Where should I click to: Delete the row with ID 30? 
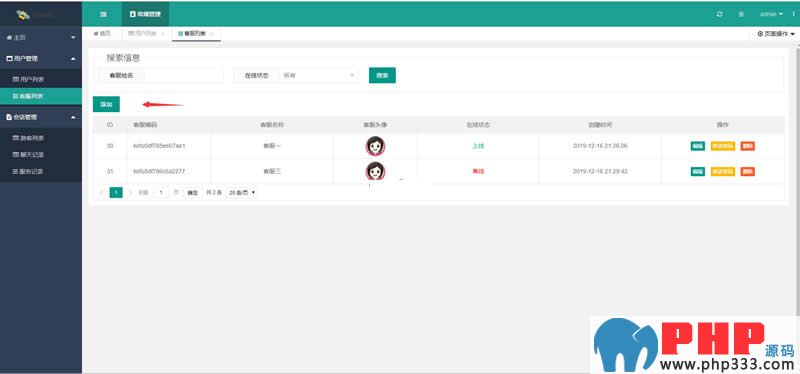pyautogui.click(x=748, y=146)
